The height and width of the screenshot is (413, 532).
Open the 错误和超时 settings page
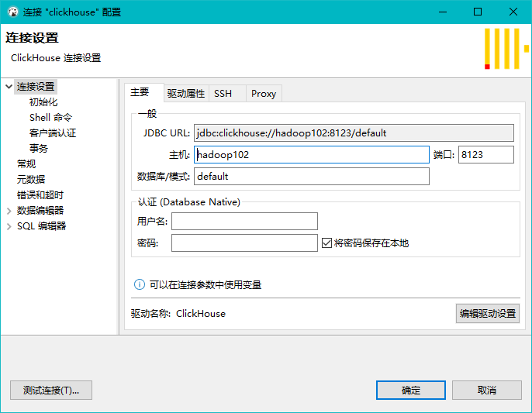coord(40,195)
